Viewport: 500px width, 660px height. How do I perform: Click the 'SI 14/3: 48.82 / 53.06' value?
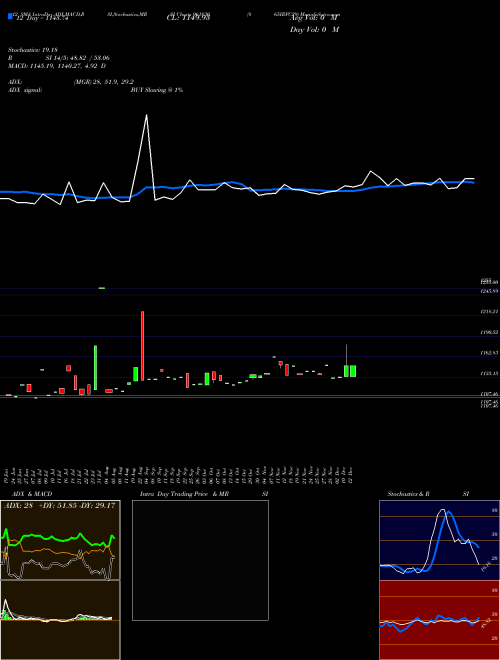(x=78, y=58)
